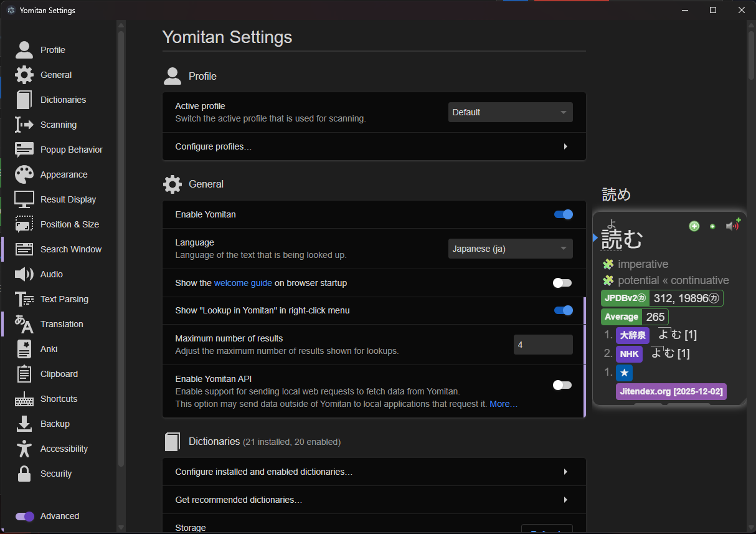This screenshot has width=756, height=534.
Task: Open the Text Parsing icon in sidebar
Action: 24,299
